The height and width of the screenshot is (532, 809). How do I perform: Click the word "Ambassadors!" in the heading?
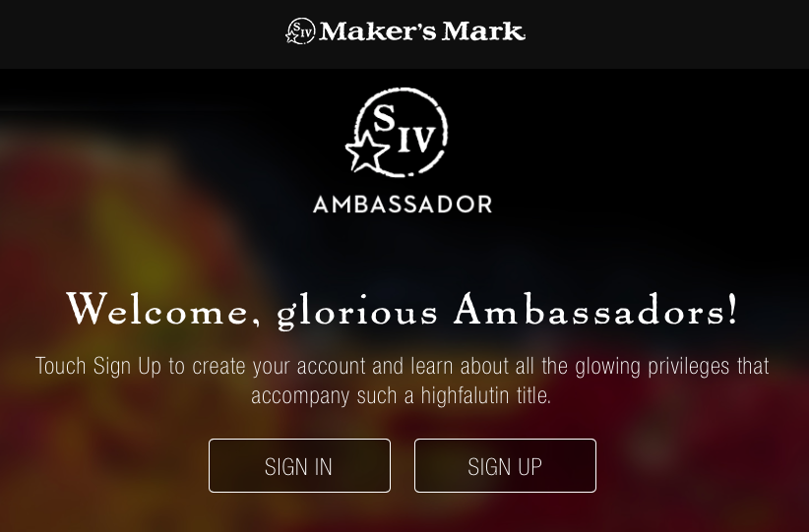[595, 308]
